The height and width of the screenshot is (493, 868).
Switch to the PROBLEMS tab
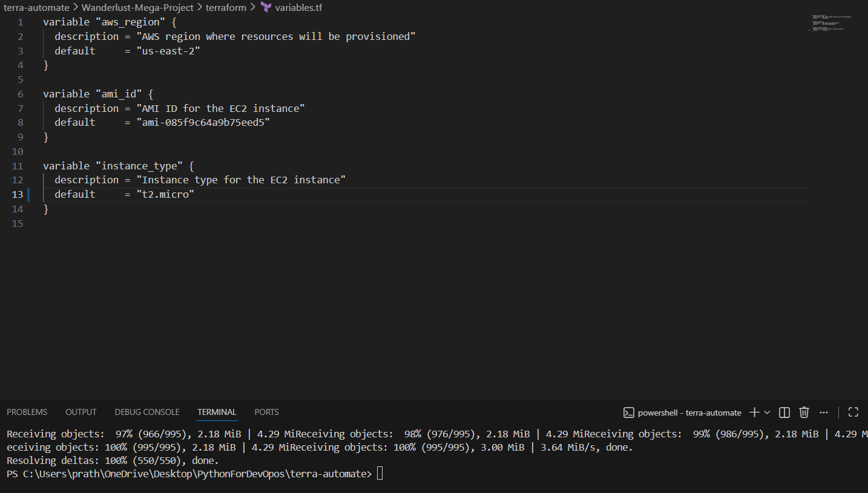(x=27, y=412)
